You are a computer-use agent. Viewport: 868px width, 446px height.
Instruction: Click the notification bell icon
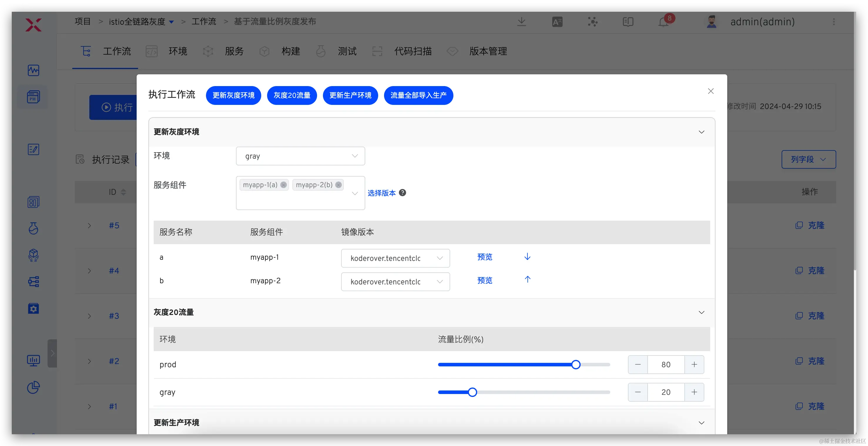pyautogui.click(x=663, y=22)
